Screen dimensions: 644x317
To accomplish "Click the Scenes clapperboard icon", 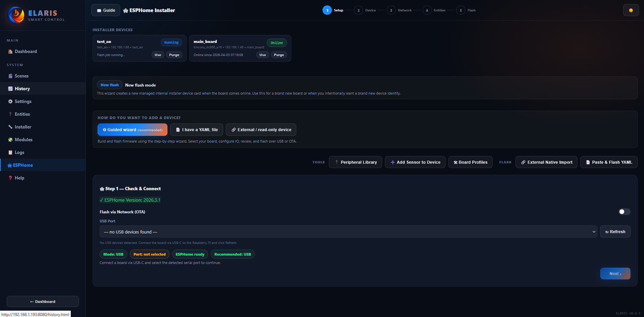I will pyautogui.click(x=10, y=76).
